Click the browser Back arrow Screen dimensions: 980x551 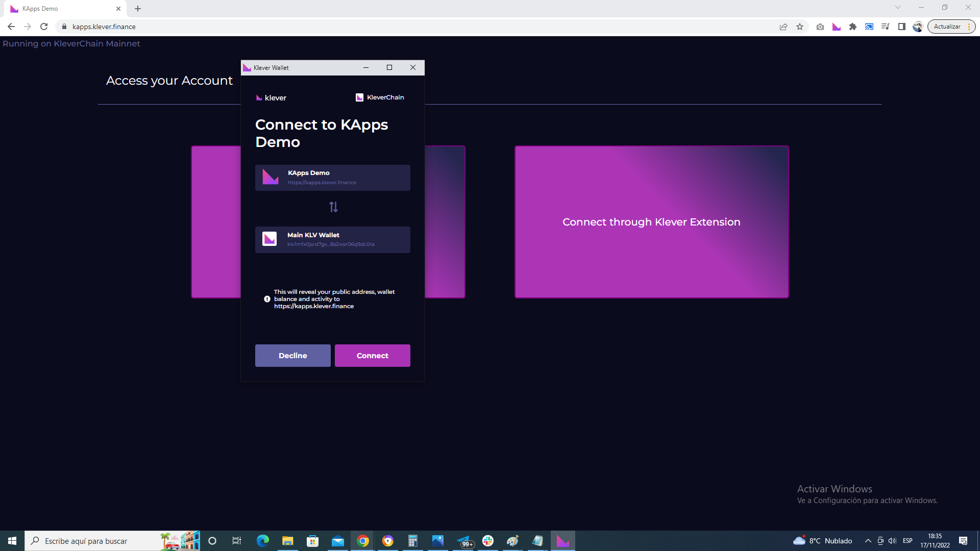point(11,27)
